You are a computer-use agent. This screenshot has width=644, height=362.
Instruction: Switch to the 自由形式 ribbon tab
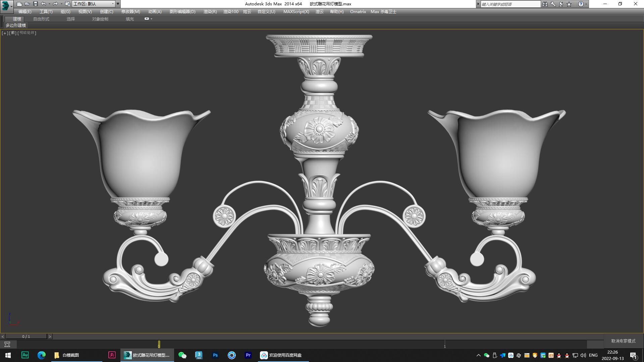(x=41, y=19)
